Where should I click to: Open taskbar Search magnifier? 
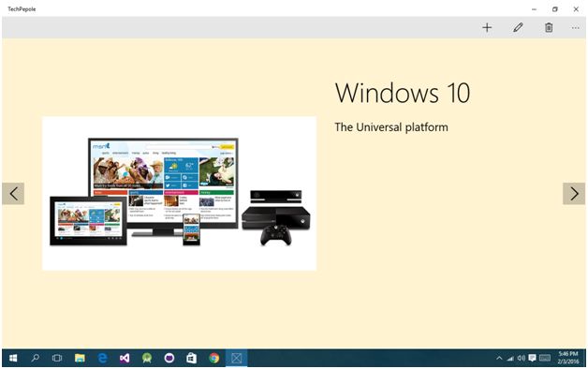pyautogui.click(x=36, y=358)
